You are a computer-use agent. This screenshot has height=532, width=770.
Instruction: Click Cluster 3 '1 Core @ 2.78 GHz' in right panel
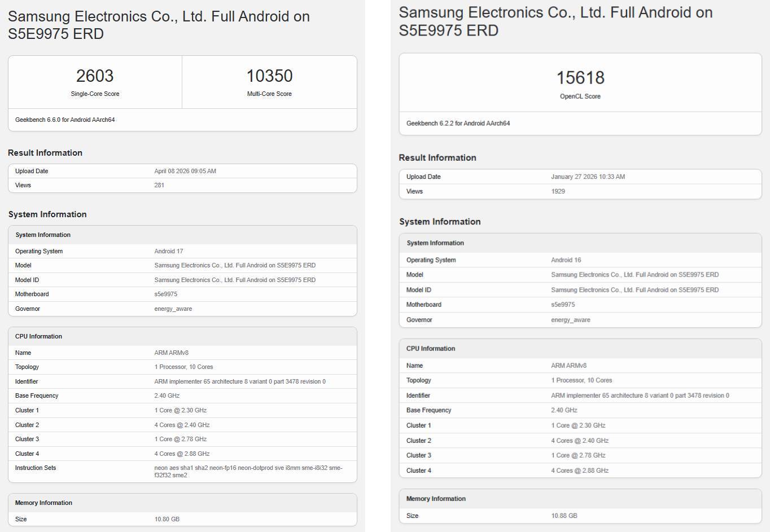578,455
